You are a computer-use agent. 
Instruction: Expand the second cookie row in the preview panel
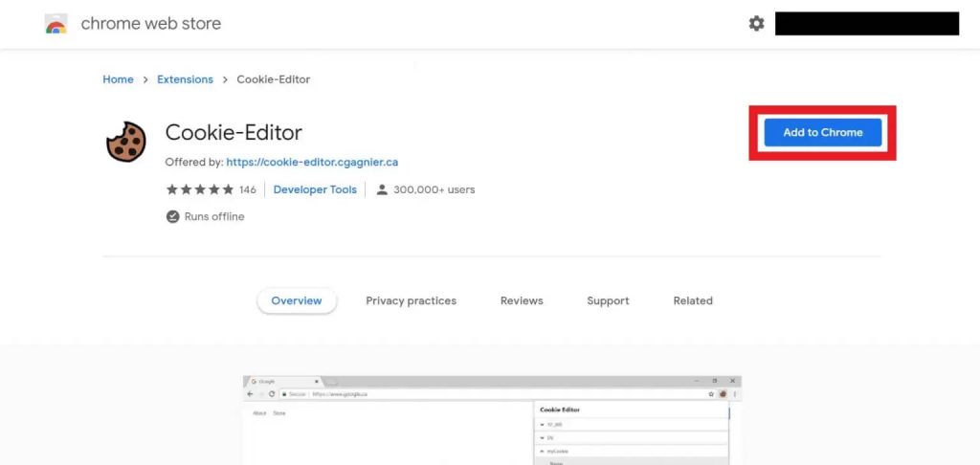pos(632,437)
